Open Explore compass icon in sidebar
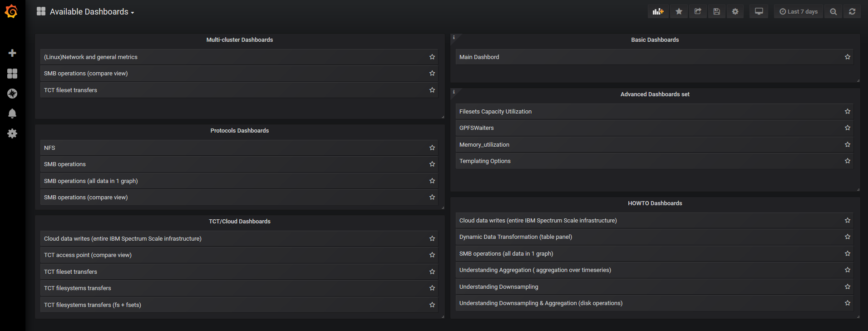This screenshot has width=868, height=331. (12, 94)
